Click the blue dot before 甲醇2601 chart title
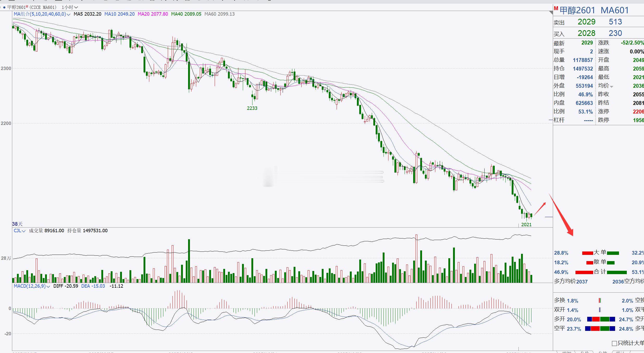This screenshot has width=644, height=353. pos(4,7)
